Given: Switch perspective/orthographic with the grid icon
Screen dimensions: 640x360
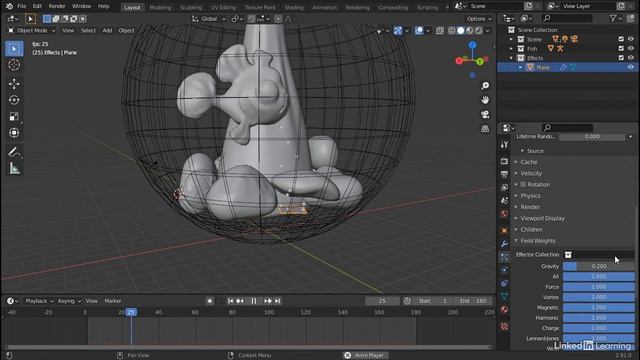Looking at the screenshot, I should [x=485, y=129].
